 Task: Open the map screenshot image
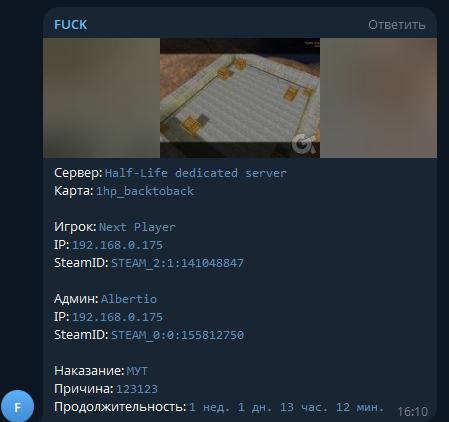pos(240,98)
